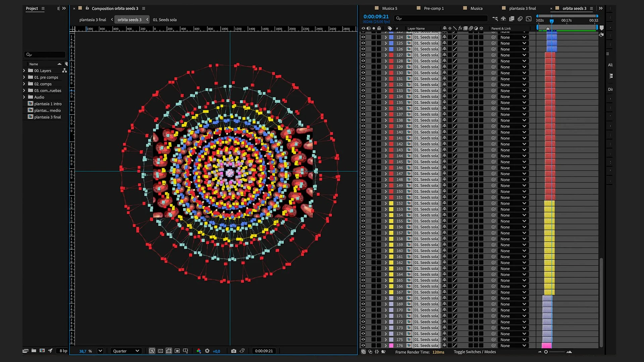Click the shy layers hide icon
The image size is (644, 362).
tap(503, 19)
